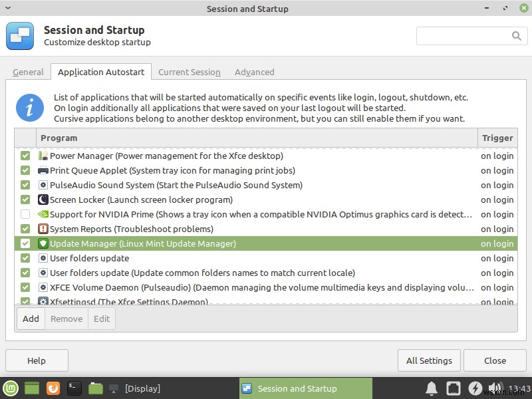The image size is (532, 399).
Task: Launch Firefox from the taskbar
Action: coord(53,388)
